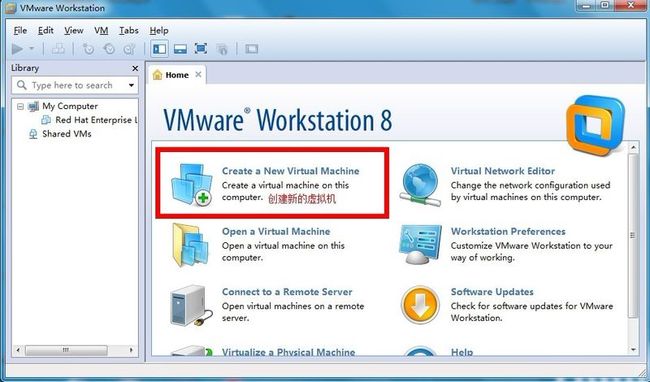Open the Snapshot Manager toolbar icon

click(x=130, y=49)
